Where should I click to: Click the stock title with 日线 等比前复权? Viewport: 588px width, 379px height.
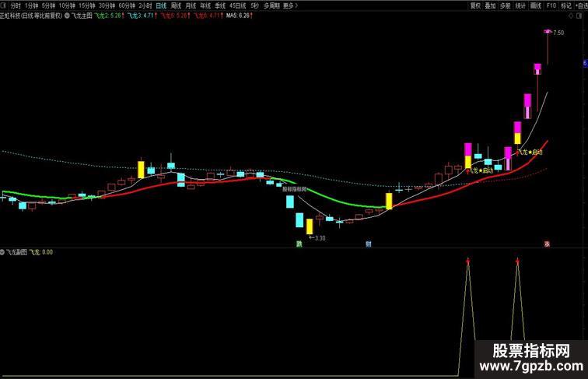pyautogui.click(x=31, y=16)
